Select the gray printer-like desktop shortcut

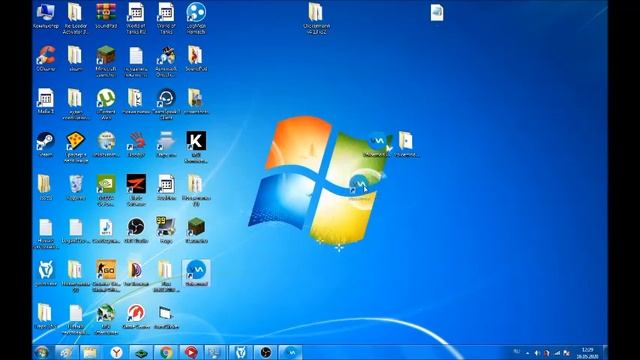click(166, 142)
